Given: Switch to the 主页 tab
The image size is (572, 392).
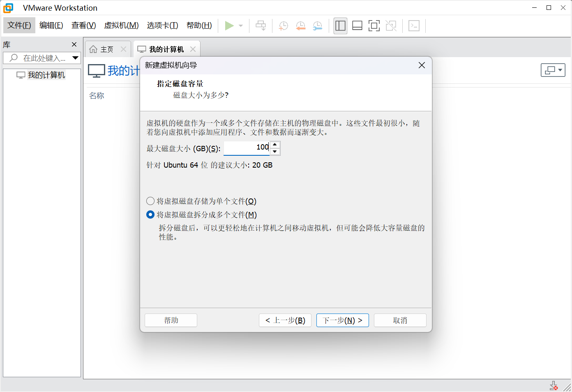Looking at the screenshot, I should (x=108, y=49).
